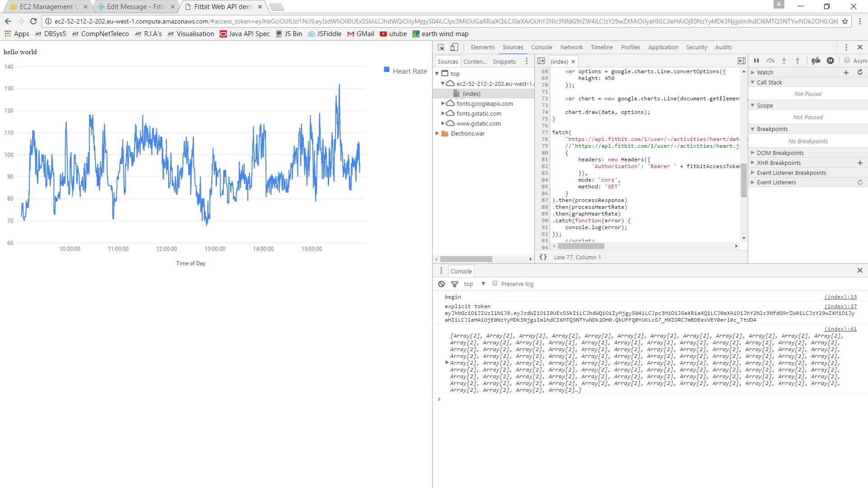This screenshot has height=488, width=868.
Task: Deactivate all breakpoints
Action: click(x=816, y=61)
